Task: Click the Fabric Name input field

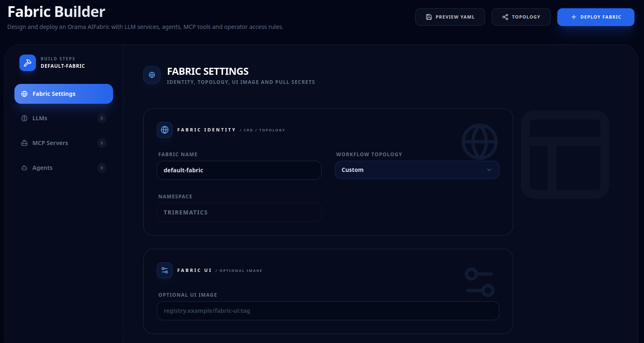Action: pyautogui.click(x=239, y=170)
